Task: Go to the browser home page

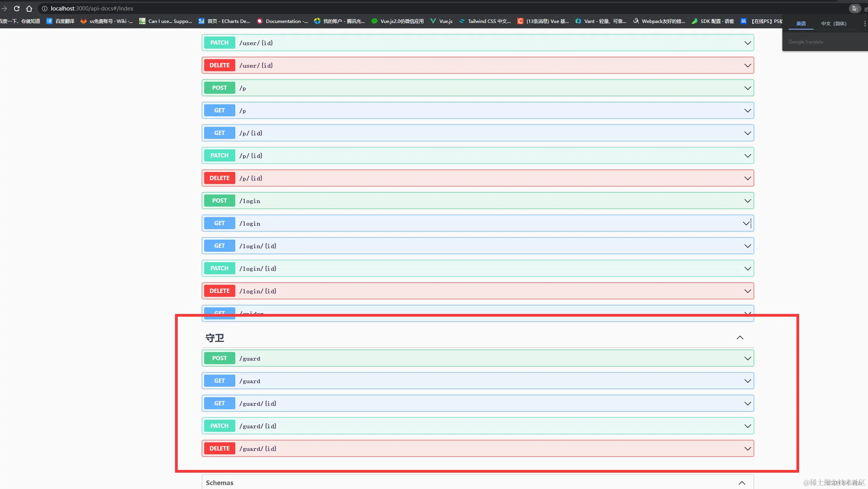Action: click(x=29, y=8)
